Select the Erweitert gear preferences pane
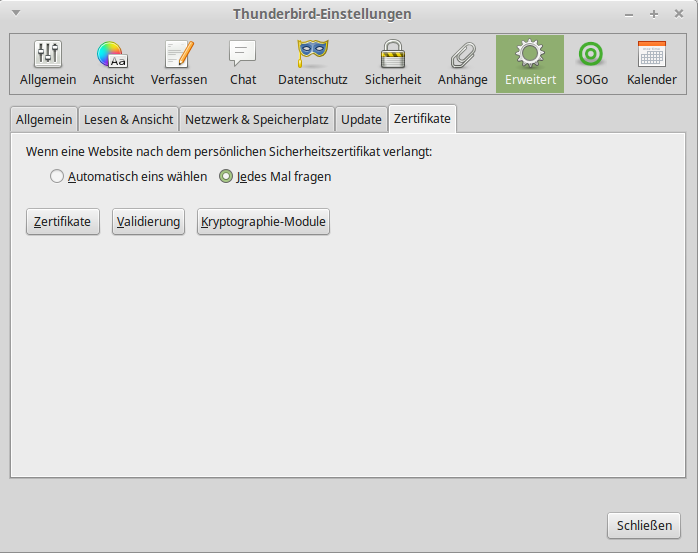Screen dimensions: 698x553 [x=530, y=64]
